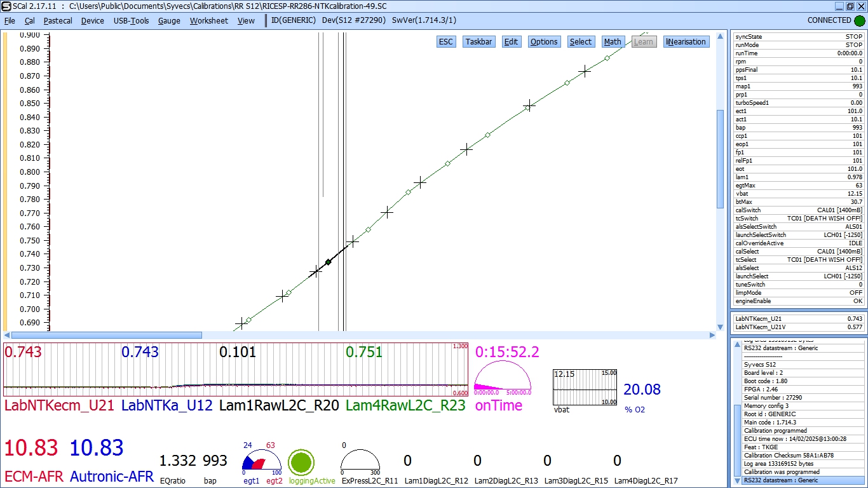
Task: Toggle the calSwitch CAL01 entry
Action: pos(796,210)
